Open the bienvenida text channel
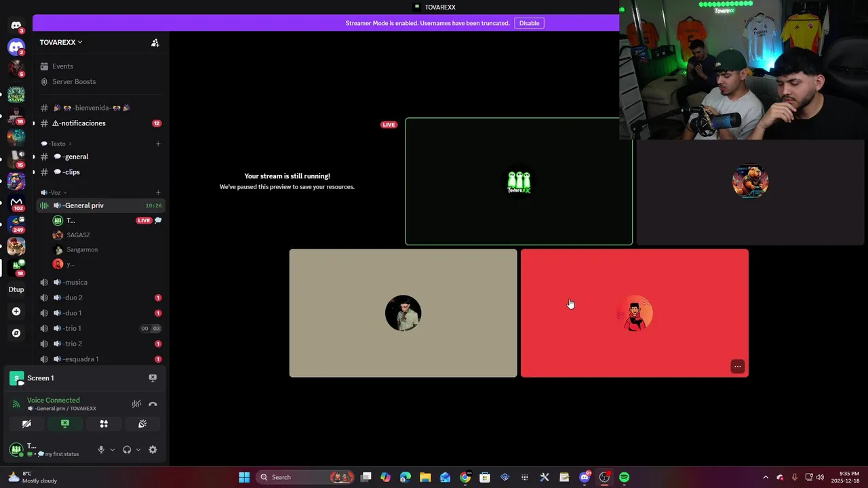The width and height of the screenshot is (868, 488). (100, 108)
